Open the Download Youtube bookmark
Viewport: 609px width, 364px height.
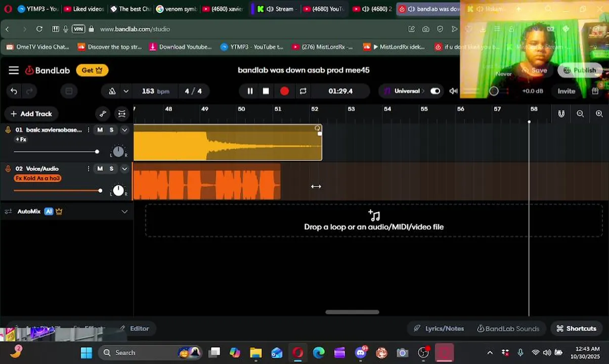coord(181,47)
